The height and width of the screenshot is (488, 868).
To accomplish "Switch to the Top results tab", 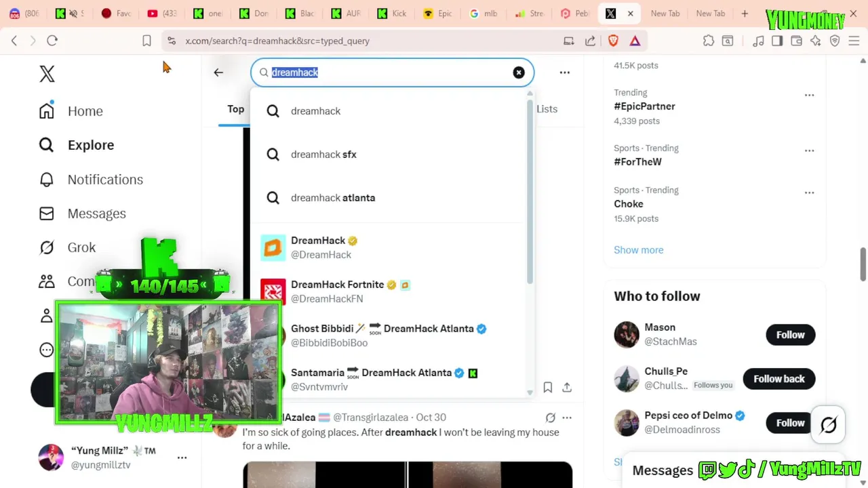I will click(x=235, y=109).
